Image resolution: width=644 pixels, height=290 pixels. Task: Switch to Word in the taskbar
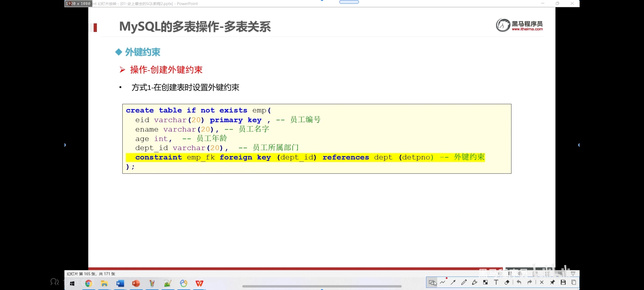pyautogui.click(x=120, y=283)
